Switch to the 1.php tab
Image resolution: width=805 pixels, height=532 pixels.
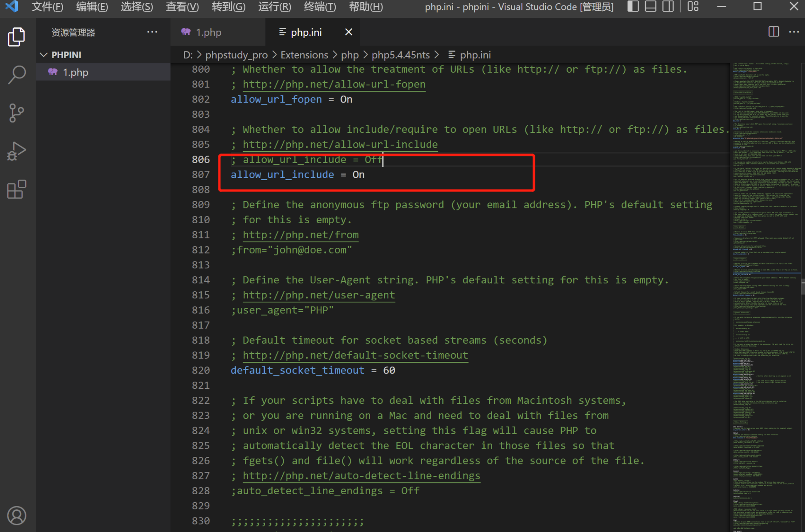coord(218,32)
